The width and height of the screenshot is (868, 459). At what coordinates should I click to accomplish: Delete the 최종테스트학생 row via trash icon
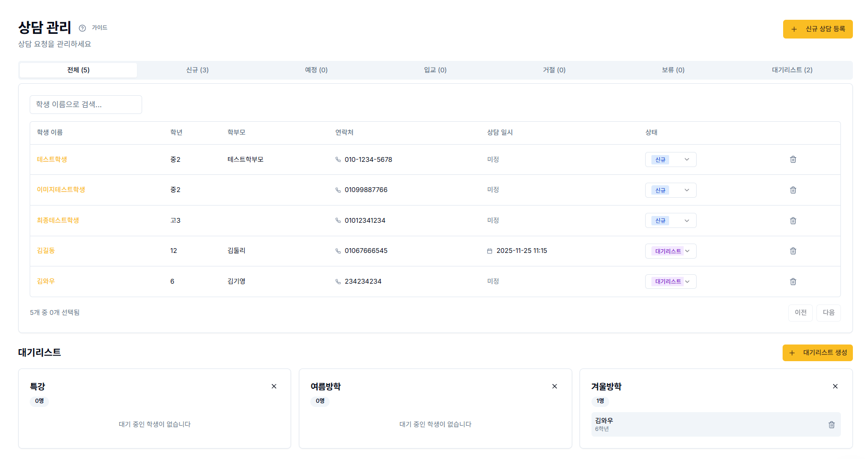(793, 221)
